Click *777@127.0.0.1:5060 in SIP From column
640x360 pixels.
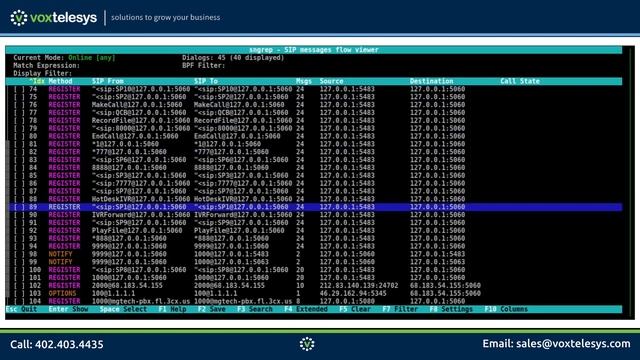point(129,152)
